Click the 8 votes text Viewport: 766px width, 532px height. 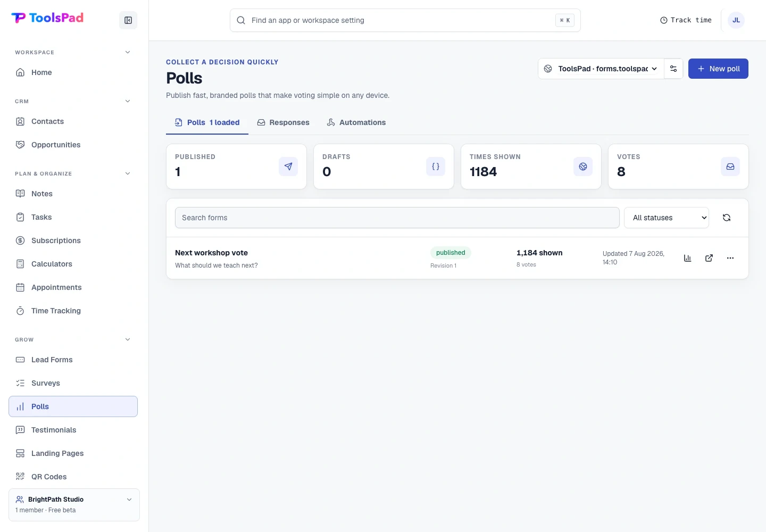pyautogui.click(x=526, y=264)
